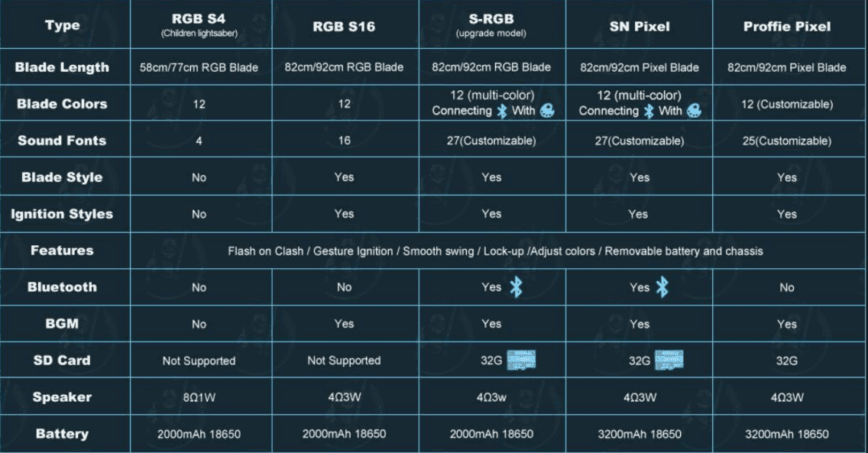Select the Bluetooth icon beside Yes under SN Pixel
The height and width of the screenshot is (453, 868).
pyautogui.click(x=662, y=287)
